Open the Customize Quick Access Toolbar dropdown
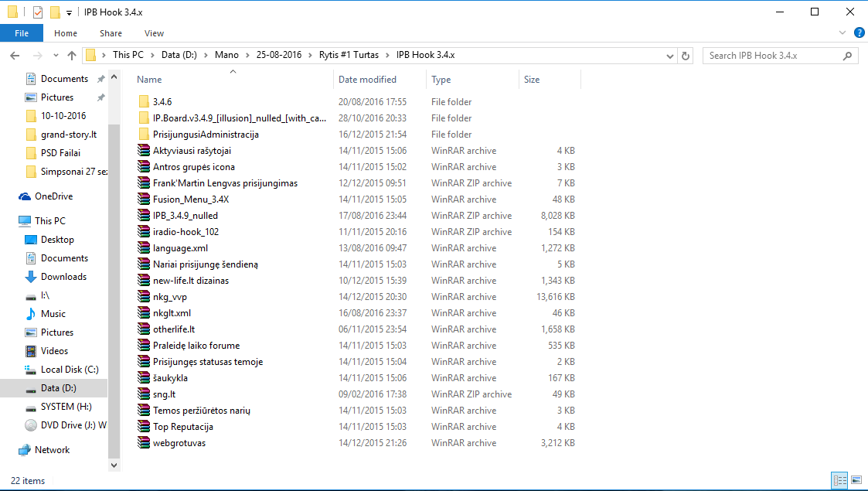 pyautogui.click(x=70, y=12)
